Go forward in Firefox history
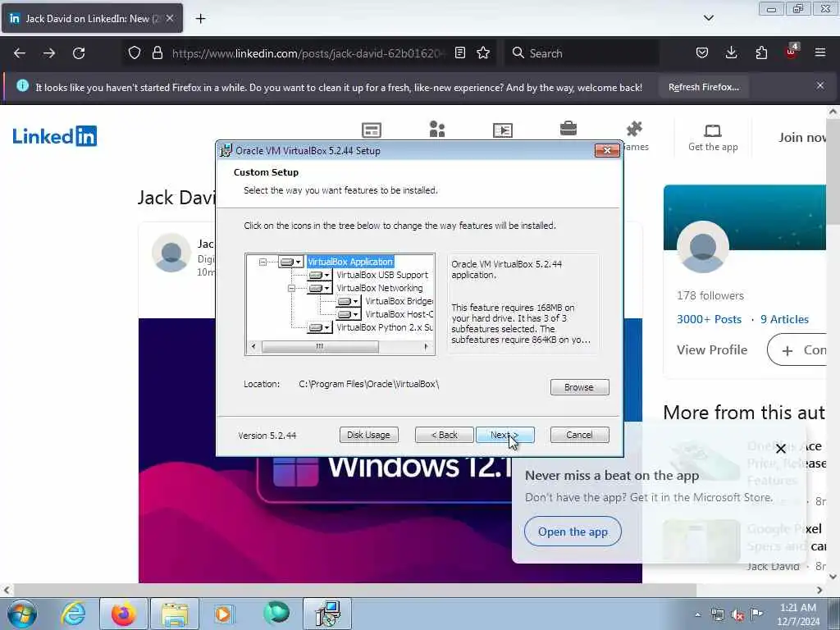840x630 pixels. (x=49, y=53)
